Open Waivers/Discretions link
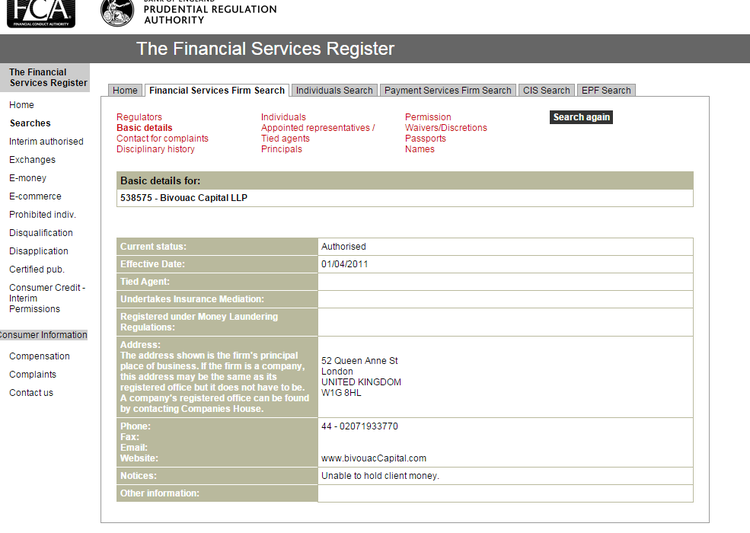The height and width of the screenshot is (533, 750). 446,128
